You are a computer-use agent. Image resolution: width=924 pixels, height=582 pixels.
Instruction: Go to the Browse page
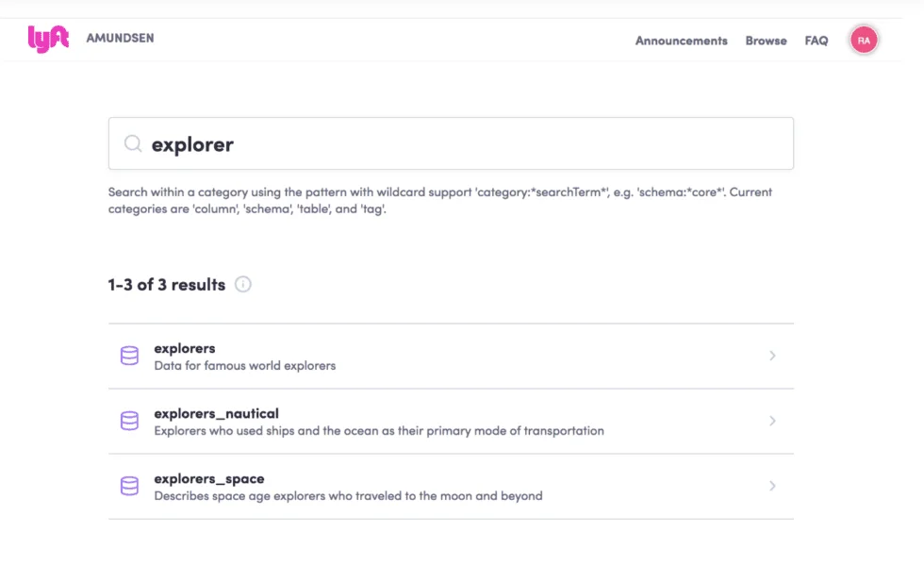coord(766,41)
